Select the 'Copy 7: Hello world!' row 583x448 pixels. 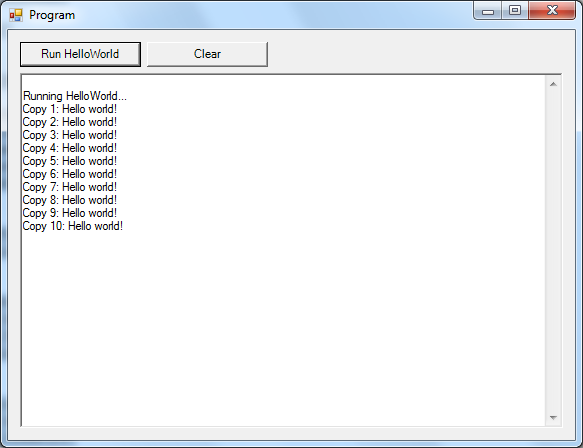[70, 187]
